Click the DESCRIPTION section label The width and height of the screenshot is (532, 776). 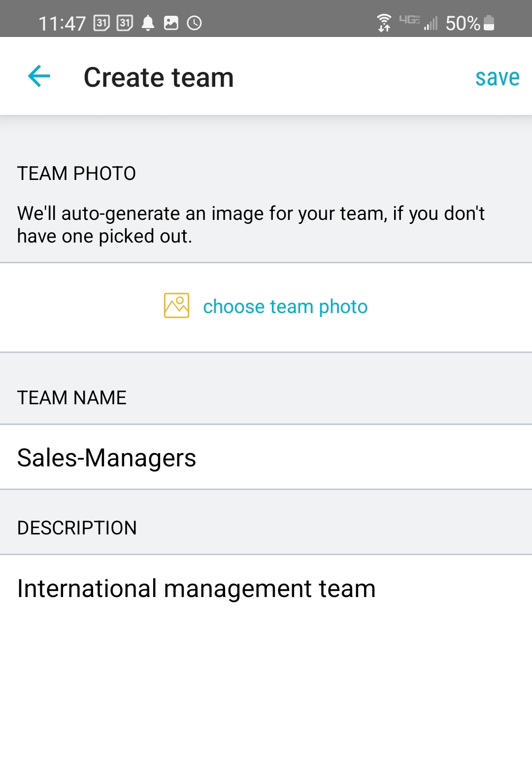pos(77,528)
